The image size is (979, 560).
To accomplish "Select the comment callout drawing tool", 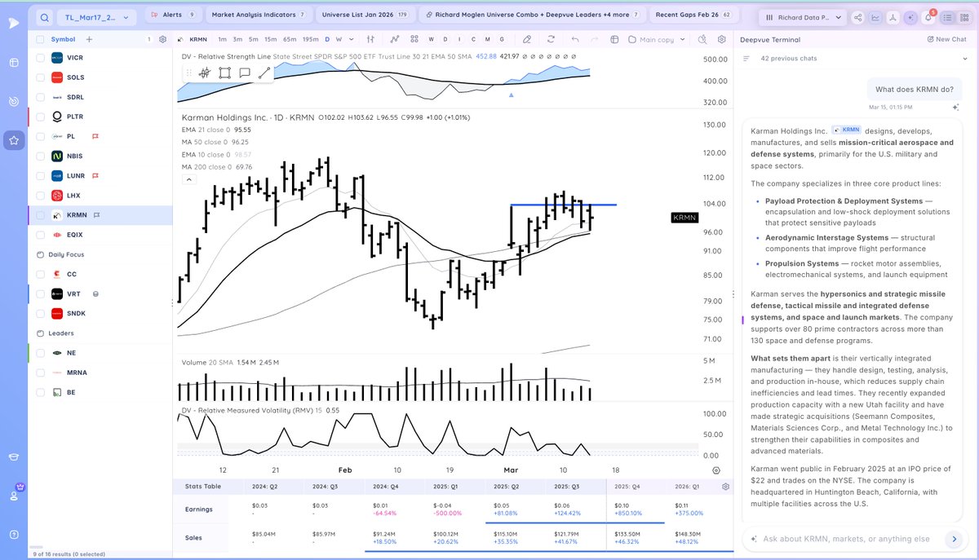I will [x=244, y=73].
